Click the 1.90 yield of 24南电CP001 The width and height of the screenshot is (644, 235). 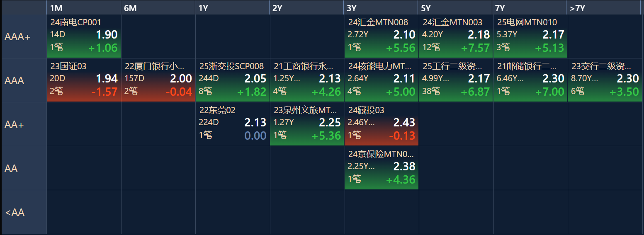pyautogui.click(x=107, y=35)
